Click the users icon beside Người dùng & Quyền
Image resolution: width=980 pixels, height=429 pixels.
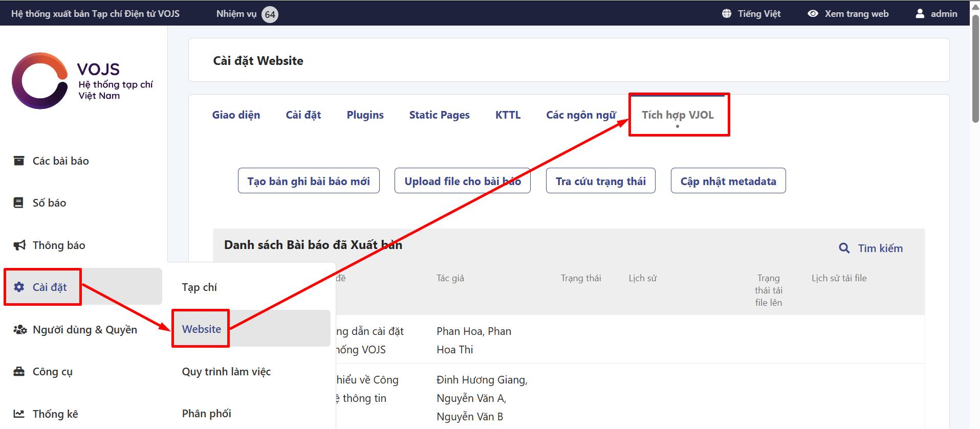point(19,329)
